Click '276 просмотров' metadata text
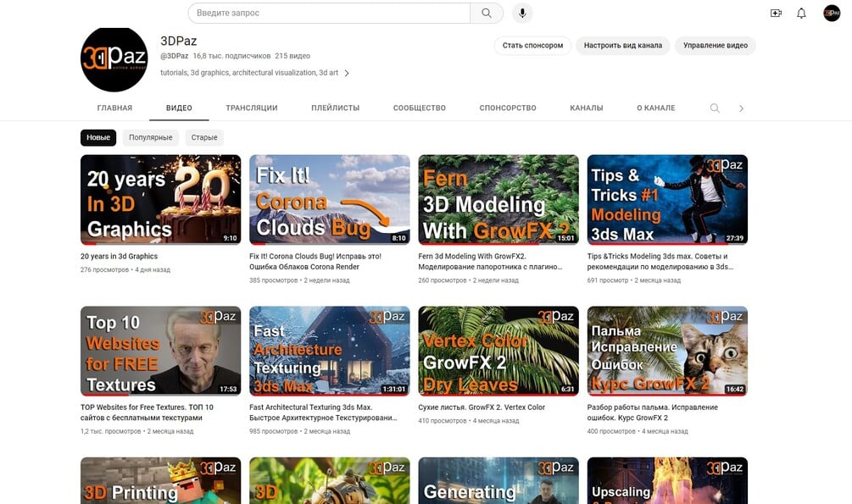 pyautogui.click(x=104, y=270)
